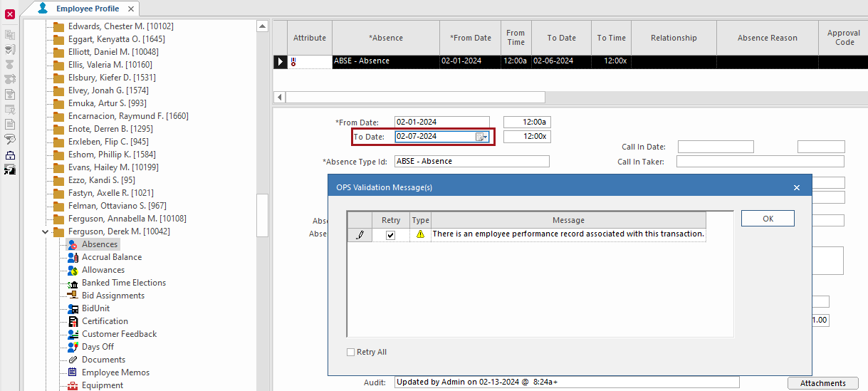868x391 pixels.
Task: Select Elliott, Daniel M. [10048] in the tree
Action: coord(113,52)
